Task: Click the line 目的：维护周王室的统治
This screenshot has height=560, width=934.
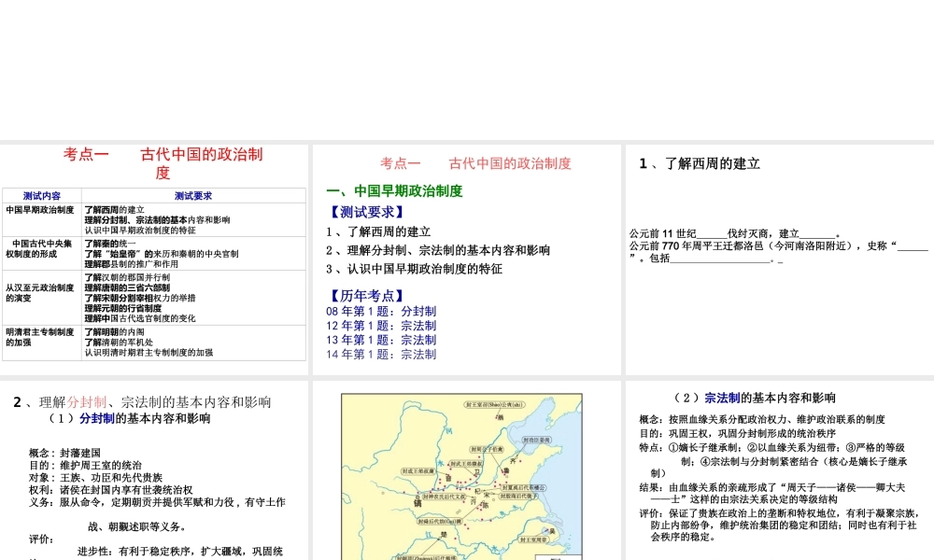Action: coord(85,466)
